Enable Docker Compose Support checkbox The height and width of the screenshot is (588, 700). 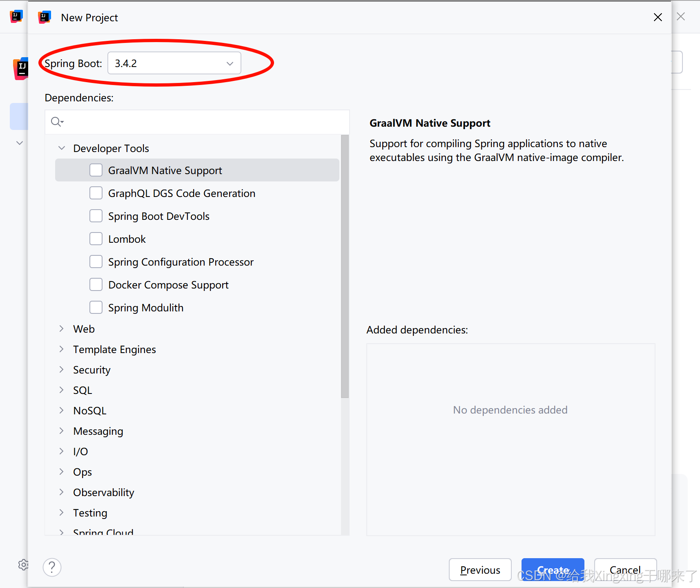point(96,284)
